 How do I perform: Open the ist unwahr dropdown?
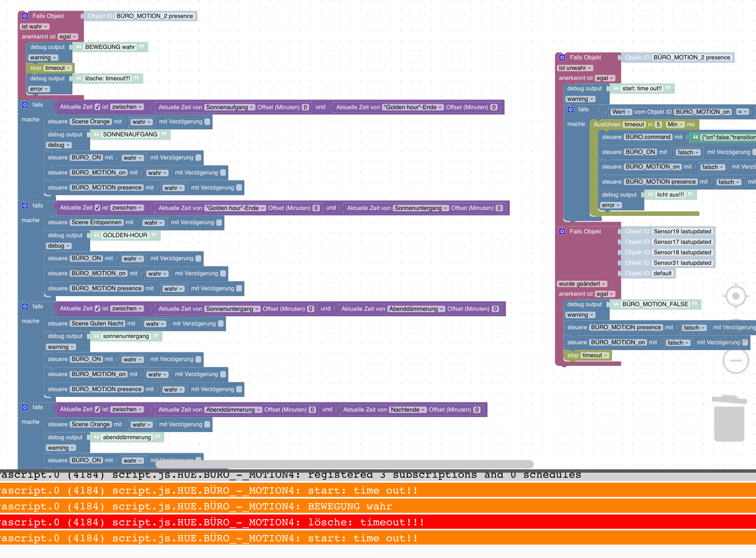tap(575, 68)
